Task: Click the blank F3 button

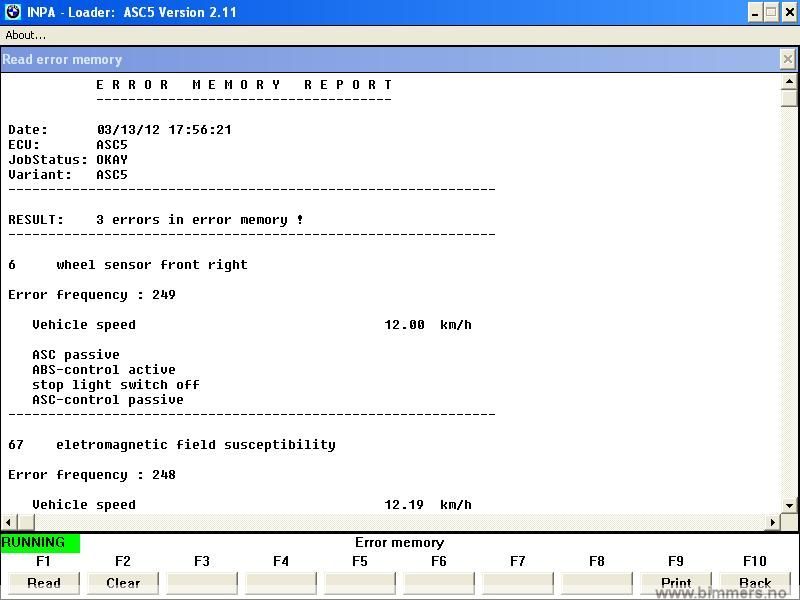Action: click(202, 583)
